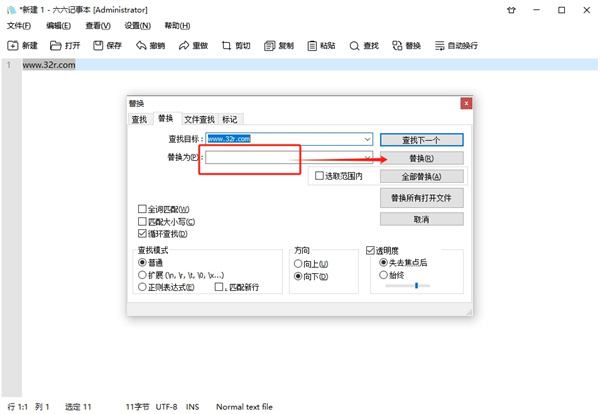Click the 新建 (New) toolbar icon
The height and width of the screenshot is (414, 600).
click(13, 46)
